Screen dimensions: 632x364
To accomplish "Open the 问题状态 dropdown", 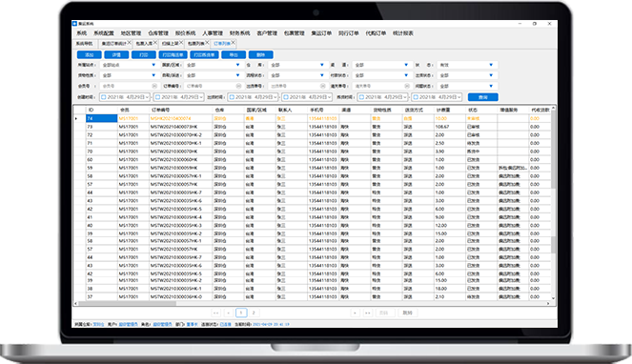I will 467,86.
